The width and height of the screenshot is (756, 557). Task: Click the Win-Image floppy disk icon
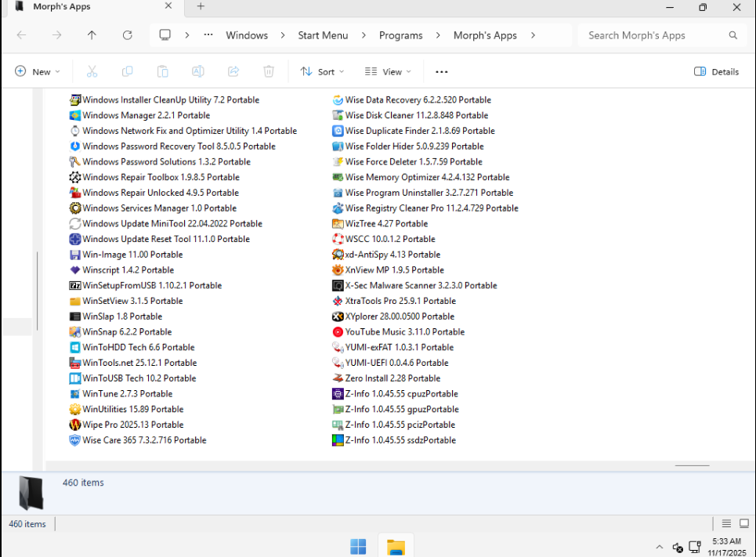click(x=74, y=255)
